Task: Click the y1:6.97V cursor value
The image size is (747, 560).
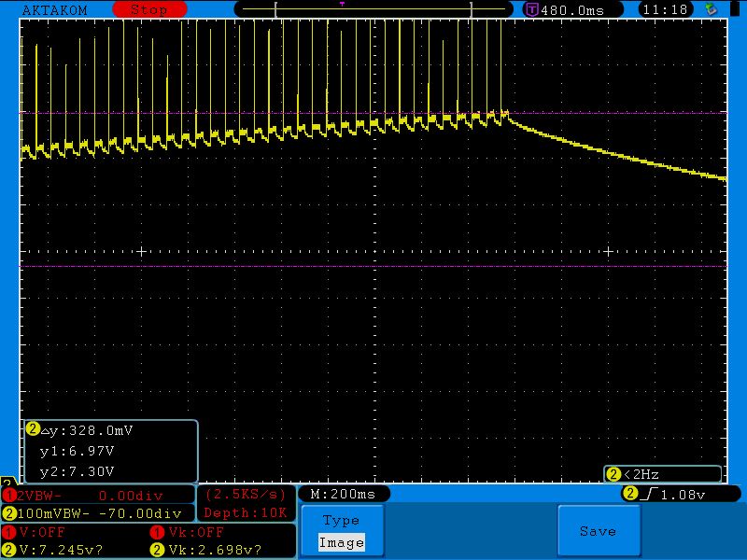Action: coord(77,451)
